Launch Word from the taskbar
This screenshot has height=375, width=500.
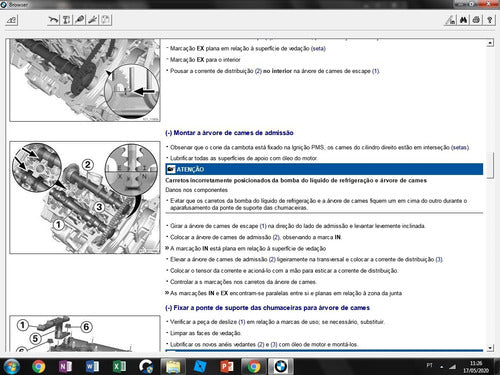point(92,366)
